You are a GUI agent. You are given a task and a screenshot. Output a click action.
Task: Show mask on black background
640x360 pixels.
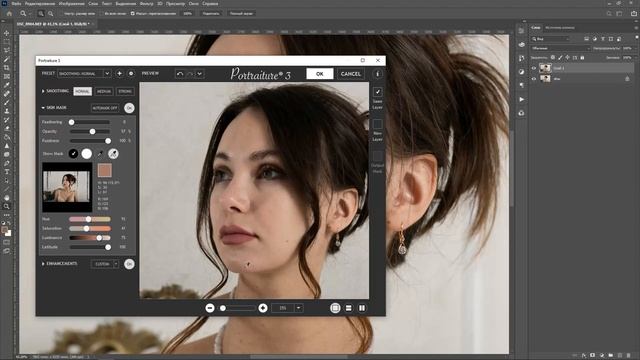point(73,154)
